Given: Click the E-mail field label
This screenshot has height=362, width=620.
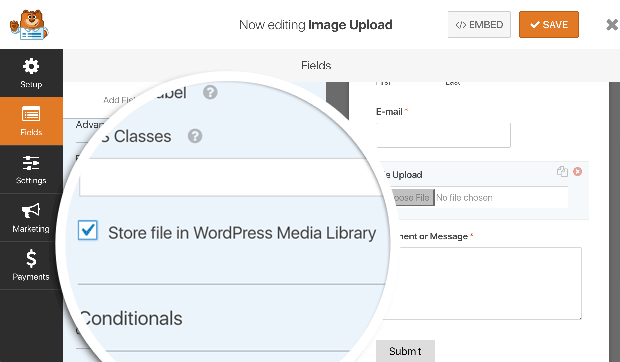Looking at the screenshot, I should (x=389, y=112).
